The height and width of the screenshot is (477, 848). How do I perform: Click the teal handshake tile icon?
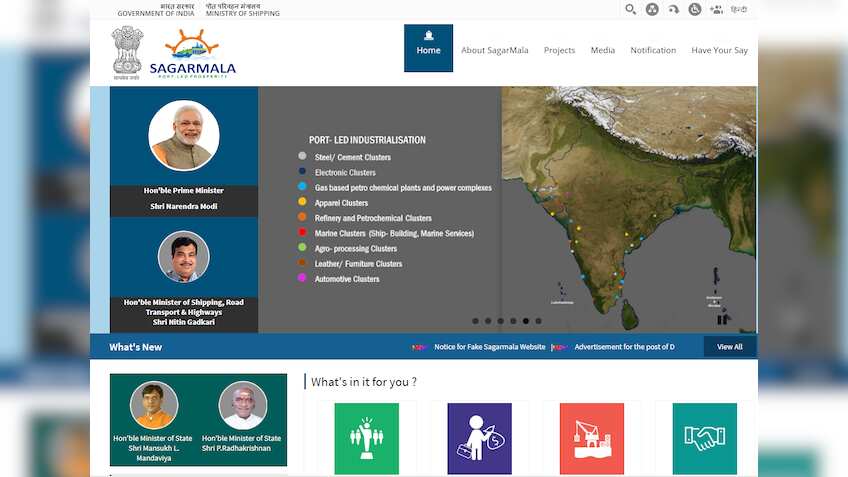pyautogui.click(x=705, y=439)
